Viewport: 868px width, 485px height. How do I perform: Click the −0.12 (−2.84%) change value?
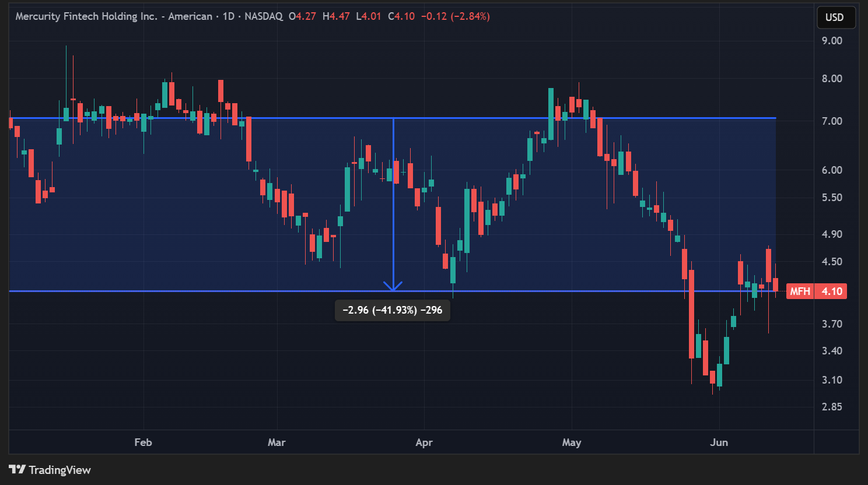[455, 16]
